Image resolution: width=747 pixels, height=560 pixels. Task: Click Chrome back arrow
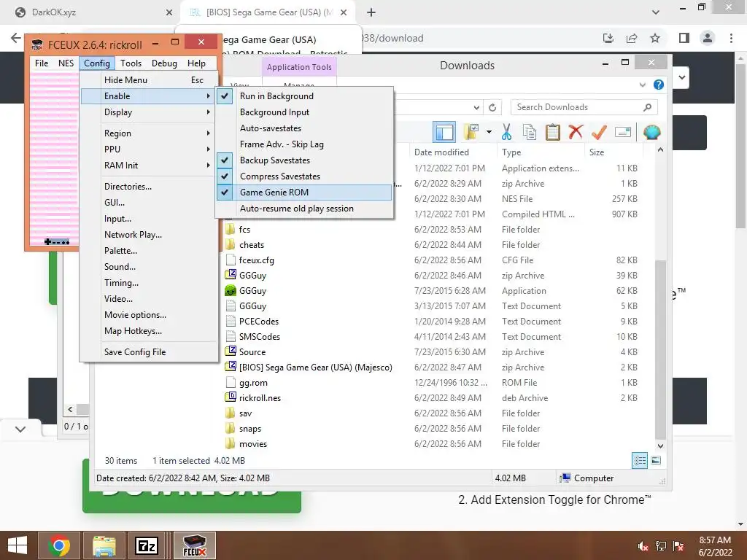coord(16,38)
